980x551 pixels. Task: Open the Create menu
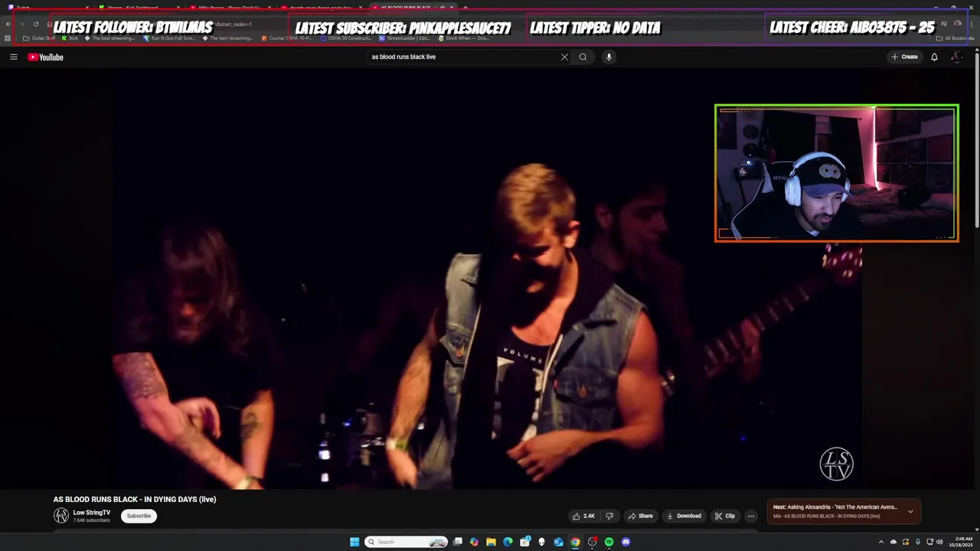point(904,57)
